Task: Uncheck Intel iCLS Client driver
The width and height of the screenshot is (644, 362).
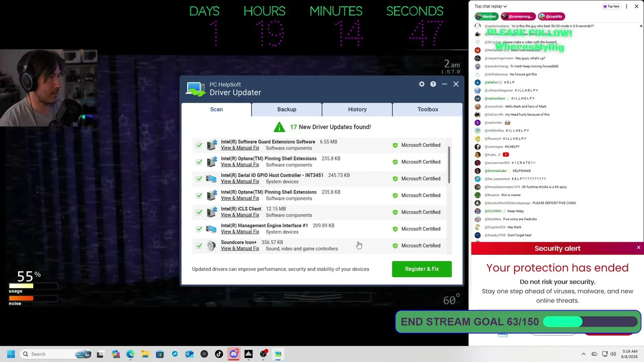Action: (199, 212)
